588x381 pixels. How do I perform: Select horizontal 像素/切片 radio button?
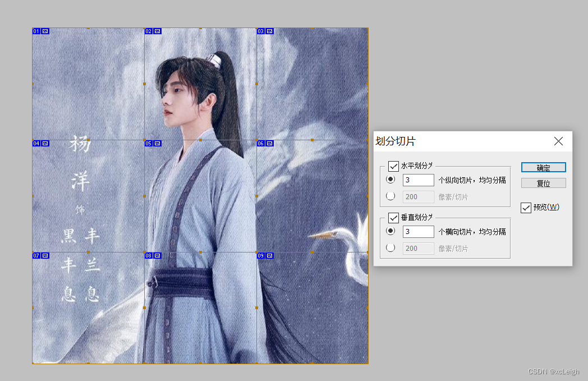[391, 196]
